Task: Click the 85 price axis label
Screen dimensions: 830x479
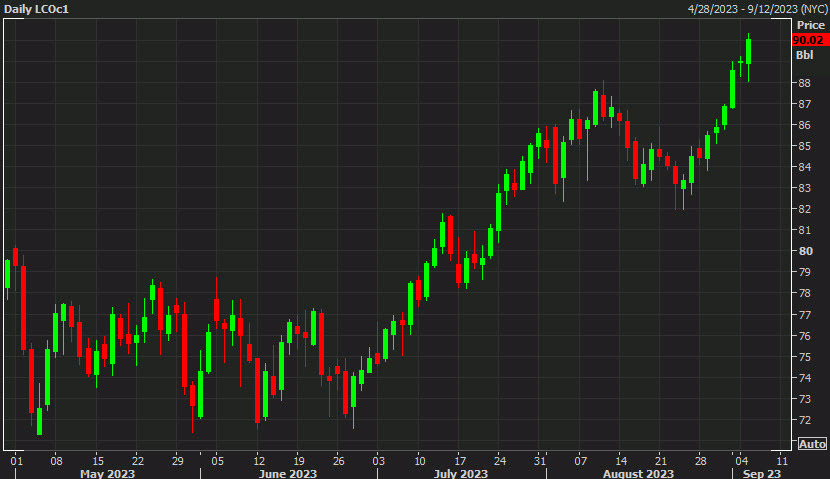Action: pyautogui.click(x=805, y=146)
